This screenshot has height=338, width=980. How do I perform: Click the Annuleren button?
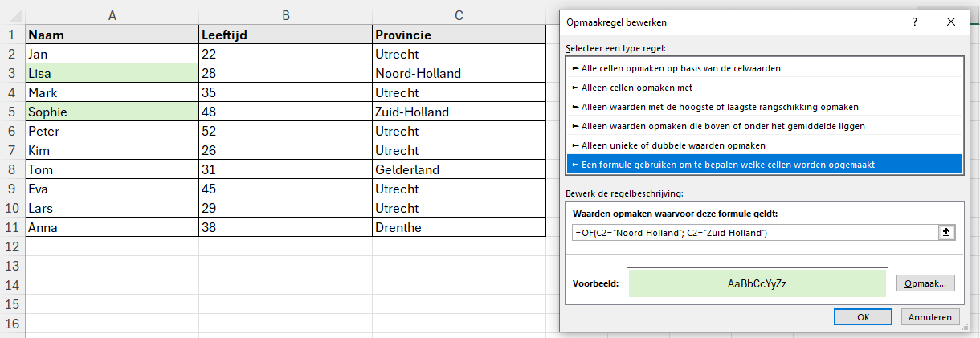930,316
